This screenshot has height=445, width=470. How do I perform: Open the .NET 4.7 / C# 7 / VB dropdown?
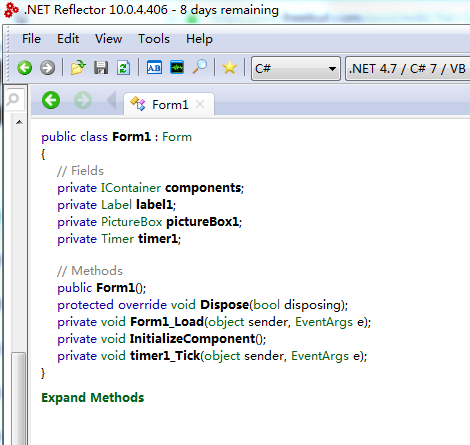[x=408, y=68]
